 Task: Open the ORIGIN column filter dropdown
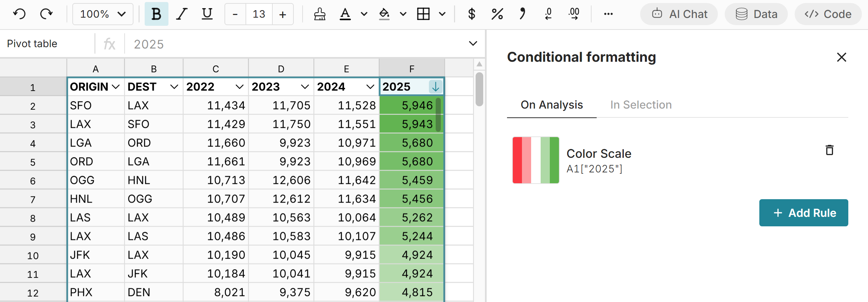tap(116, 87)
